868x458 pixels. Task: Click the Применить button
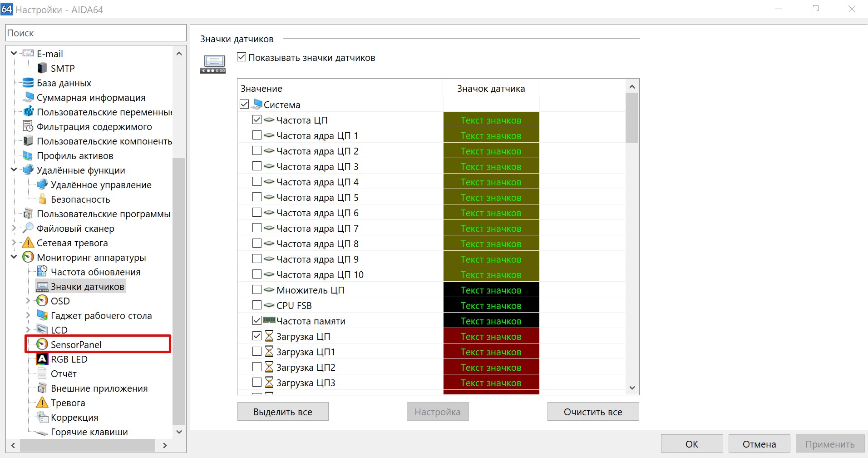point(830,444)
